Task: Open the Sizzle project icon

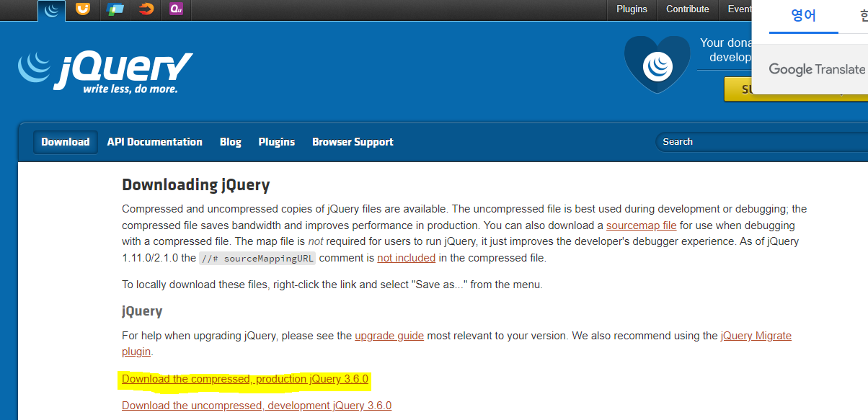Action: click(146, 9)
